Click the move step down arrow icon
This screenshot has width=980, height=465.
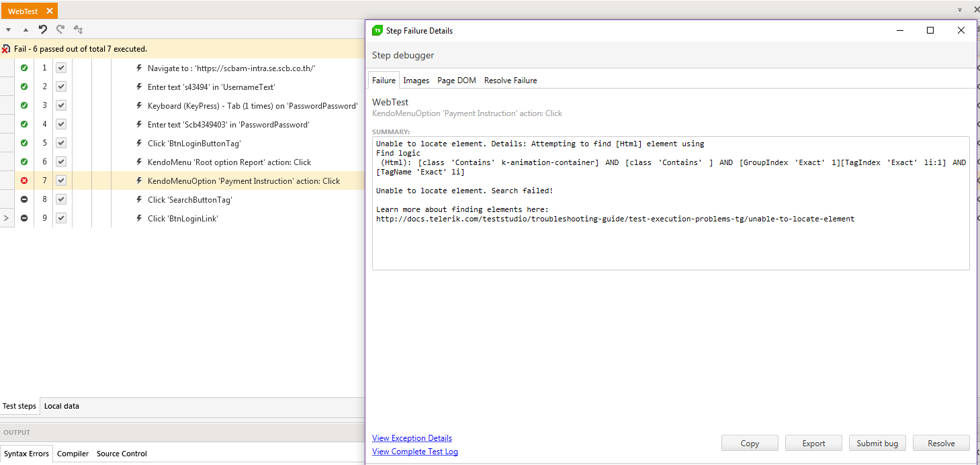coord(8,30)
